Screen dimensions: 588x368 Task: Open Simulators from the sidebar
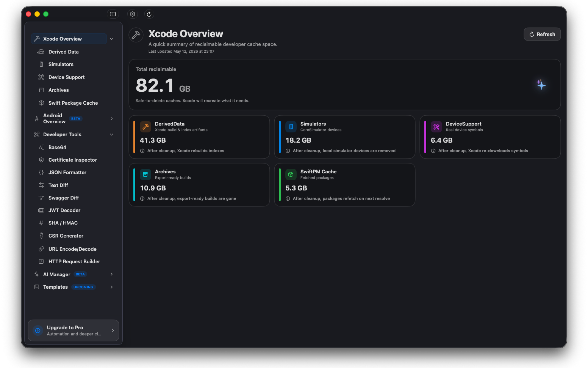pos(61,64)
